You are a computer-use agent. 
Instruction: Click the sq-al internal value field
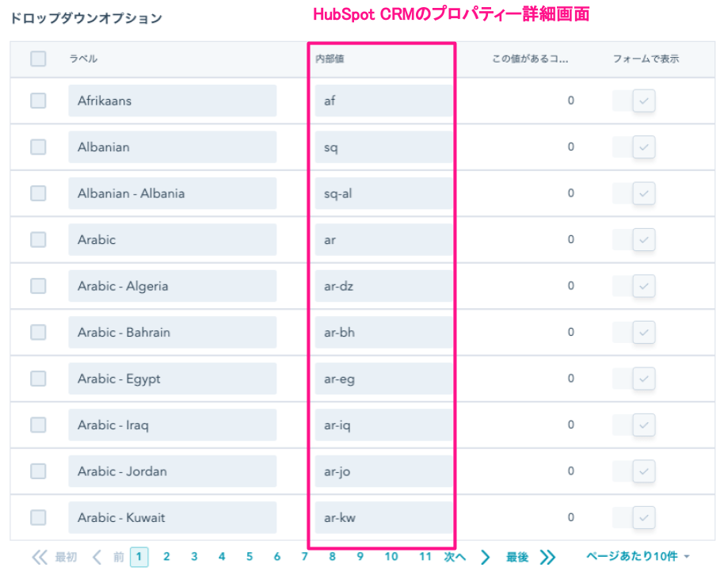coord(382,193)
